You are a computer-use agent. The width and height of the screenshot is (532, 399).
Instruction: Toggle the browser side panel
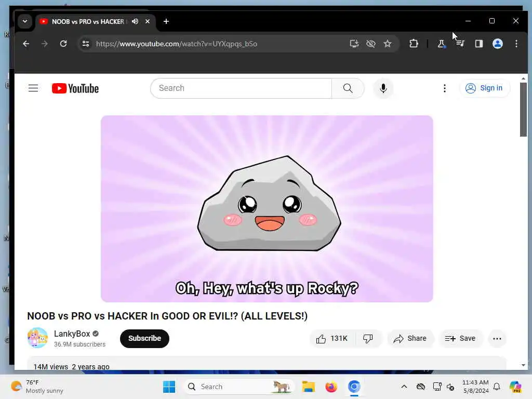click(478, 44)
